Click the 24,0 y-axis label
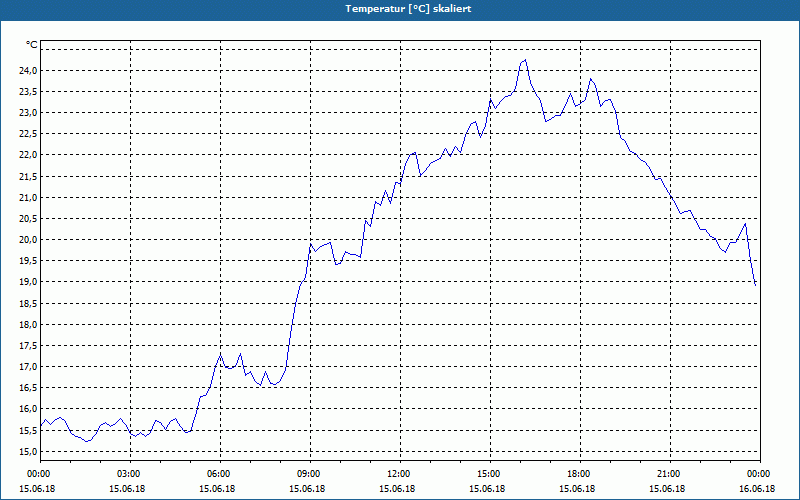 pyautogui.click(x=29, y=70)
